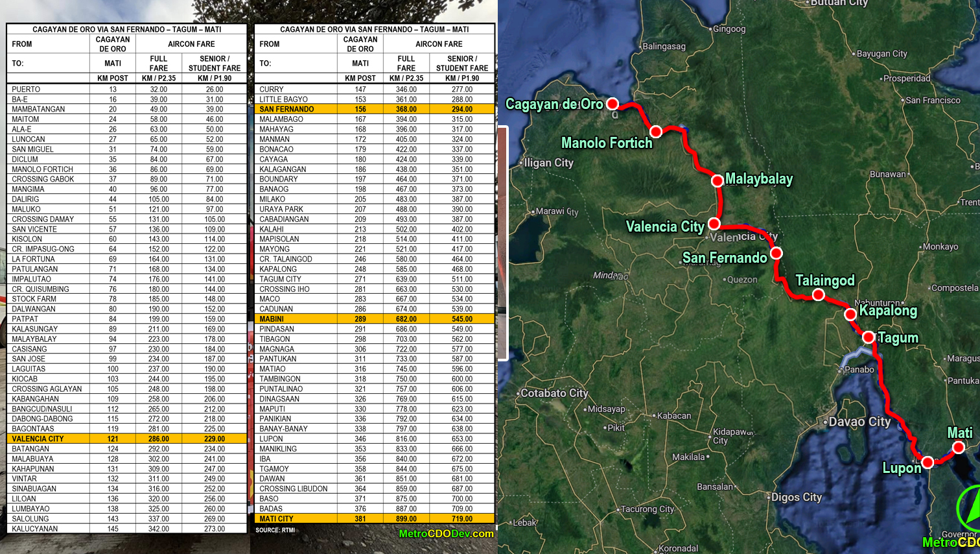Click the PUERTO row in the fare table
This screenshot has width=980, height=554.
point(126,90)
